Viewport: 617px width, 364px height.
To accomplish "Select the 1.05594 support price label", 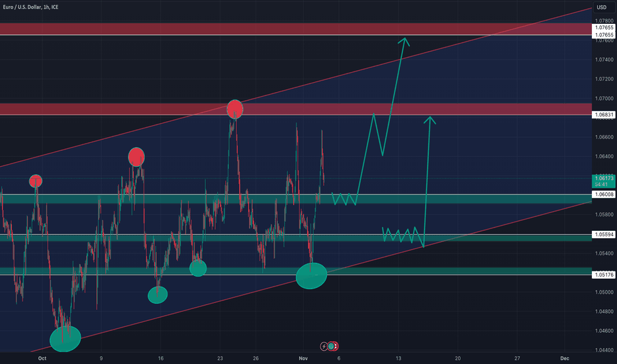I will coord(604,234).
